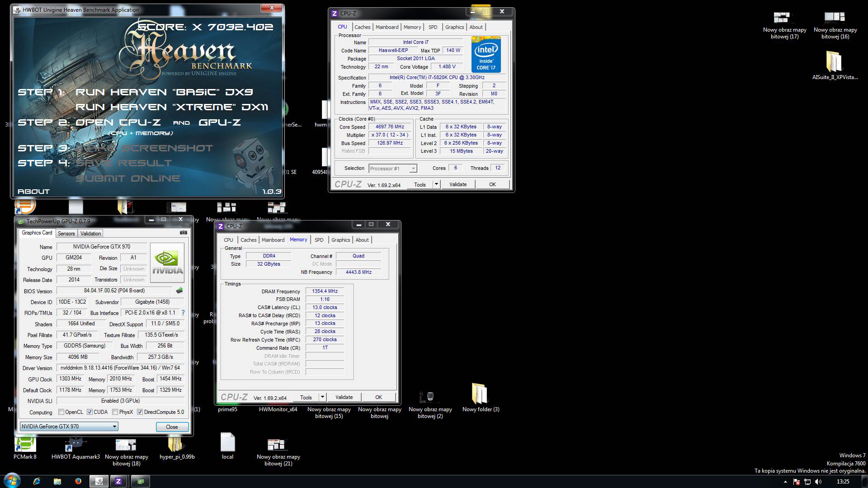Launch Internet Explorer from the taskbar
The height and width of the screenshot is (488, 868).
[x=37, y=481]
